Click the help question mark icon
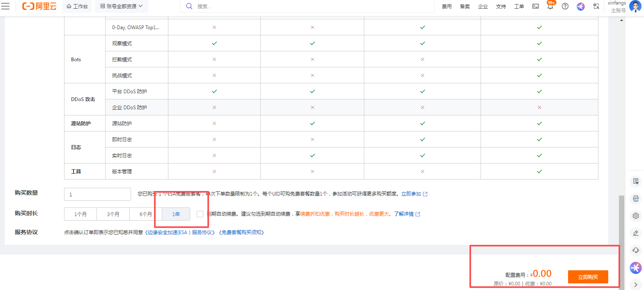The width and height of the screenshot is (644, 290). tap(565, 6)
